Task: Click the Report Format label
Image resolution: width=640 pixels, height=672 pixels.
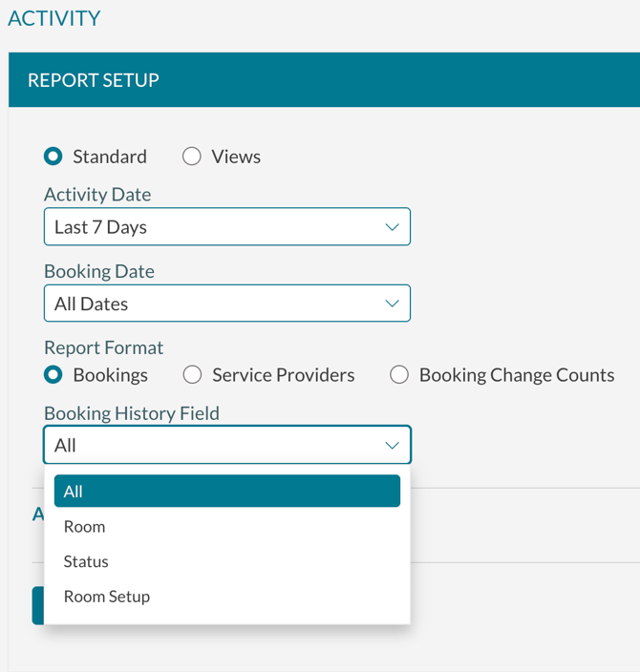Action: [104, 347]
